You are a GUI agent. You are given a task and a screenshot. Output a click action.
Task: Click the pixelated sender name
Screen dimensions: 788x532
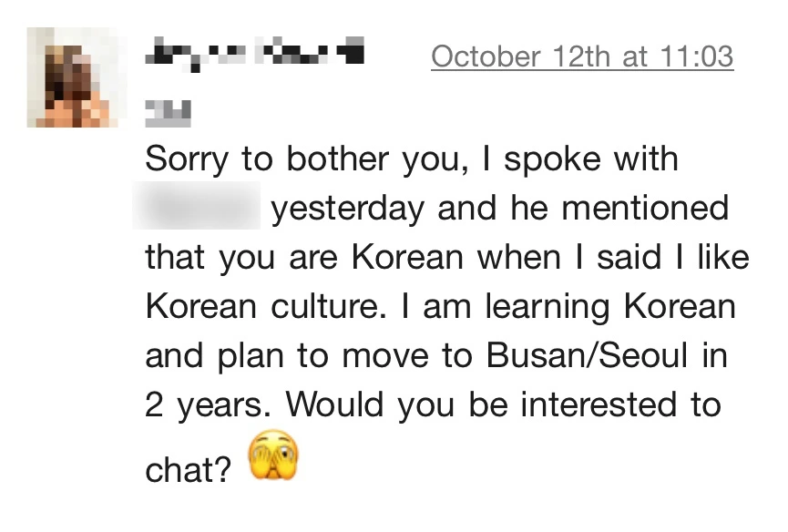(255, 53)
